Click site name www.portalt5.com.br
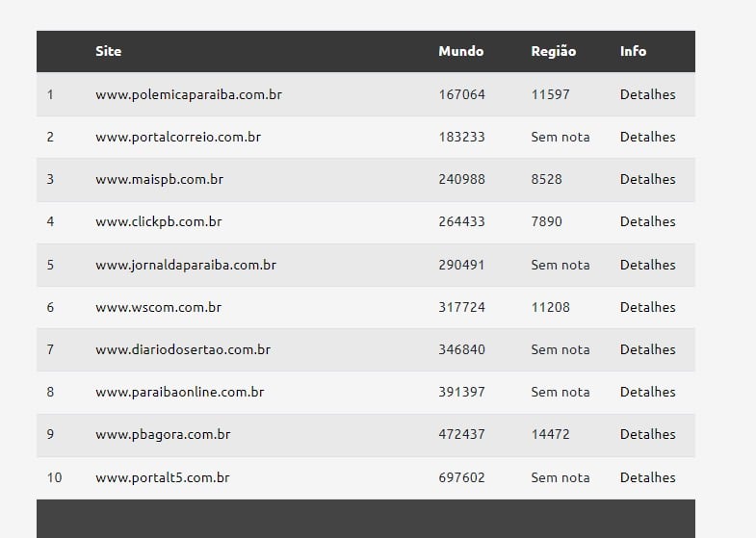The height and width of the screenshot is (538, 756). coord(163,478)
